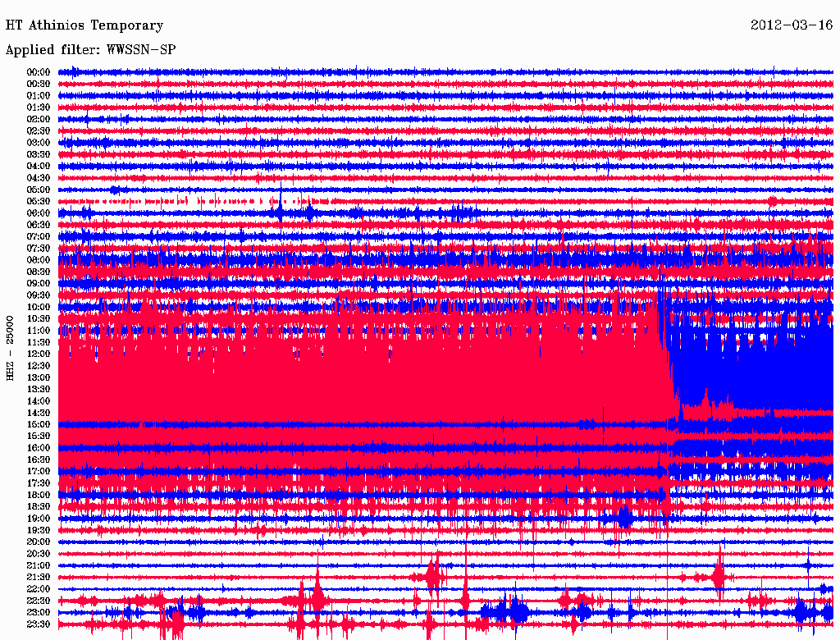
Task: Click the 09:30 time label
Action: (x=39, y=295)
